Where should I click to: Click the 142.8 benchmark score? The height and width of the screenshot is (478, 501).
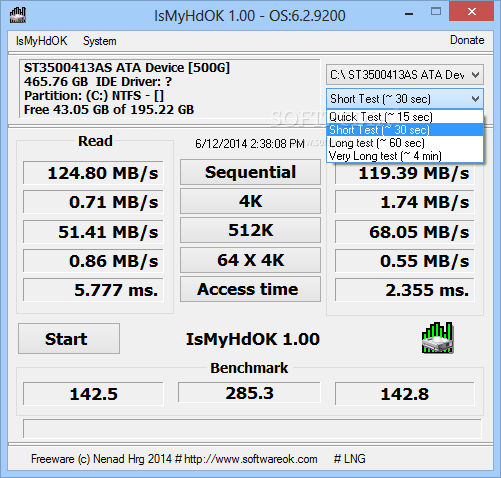click(405, 394)
